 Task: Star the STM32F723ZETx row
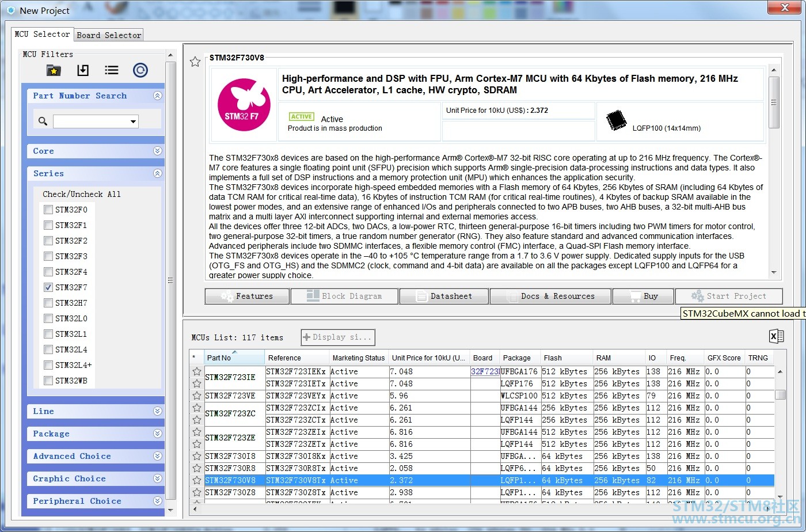click(x=197, y=444)
